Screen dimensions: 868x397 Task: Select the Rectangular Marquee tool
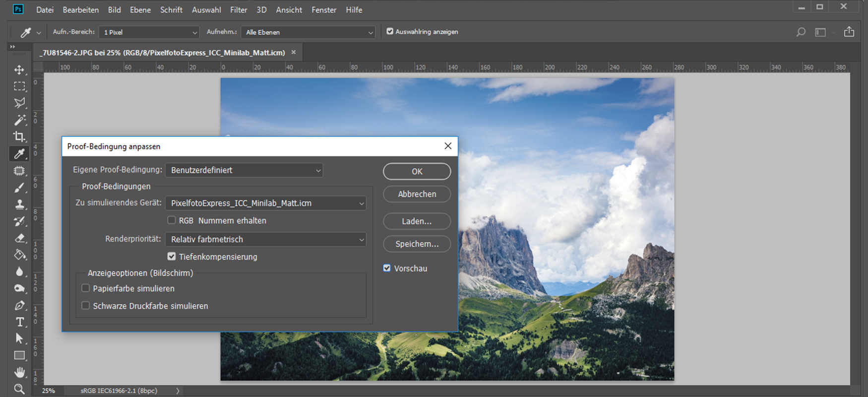click(x=19, y=86)
